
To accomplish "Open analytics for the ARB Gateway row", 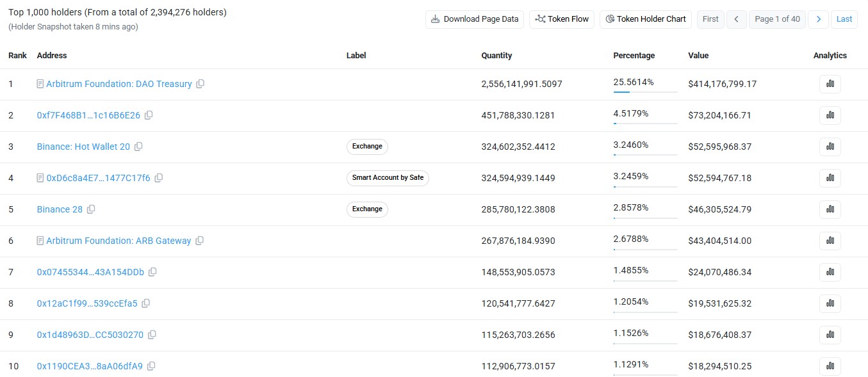I will click(x=830, y=241).
